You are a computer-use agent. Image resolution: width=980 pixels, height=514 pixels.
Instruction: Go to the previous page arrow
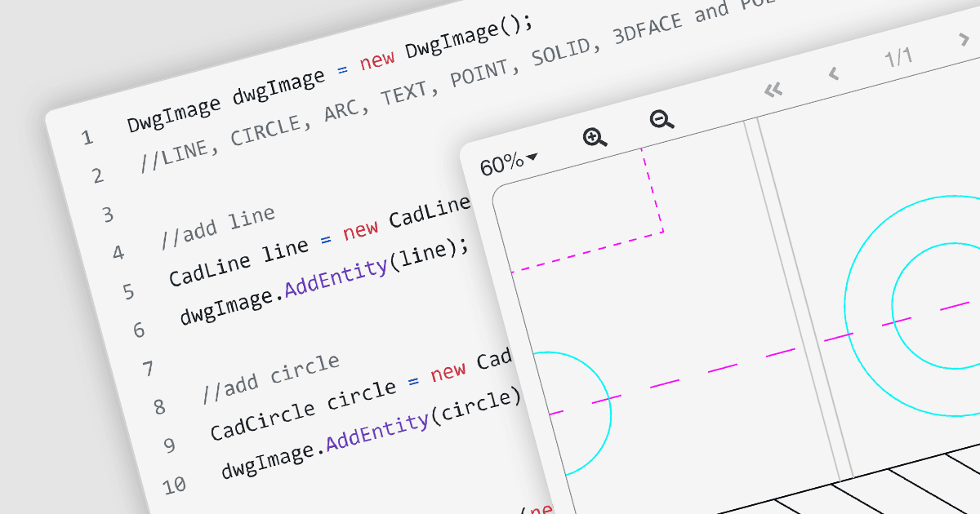(834, 73)
